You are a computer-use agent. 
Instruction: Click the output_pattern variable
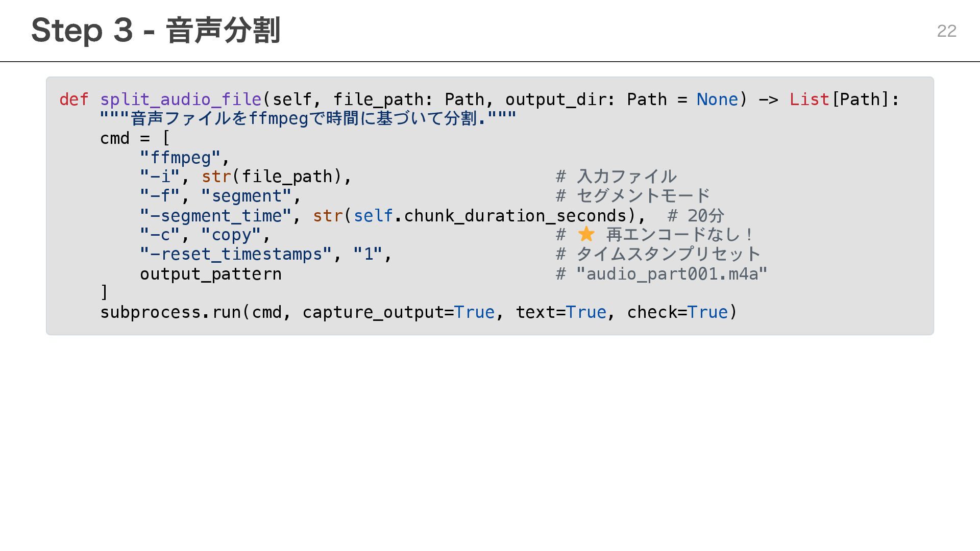coord(210,274)
